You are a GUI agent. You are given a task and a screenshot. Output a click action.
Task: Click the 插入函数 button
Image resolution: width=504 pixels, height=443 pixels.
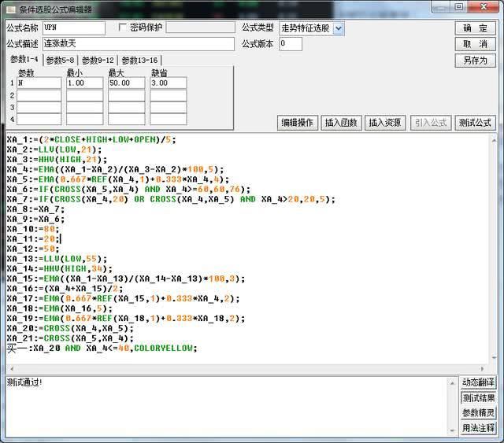click(x=341, y=123)
